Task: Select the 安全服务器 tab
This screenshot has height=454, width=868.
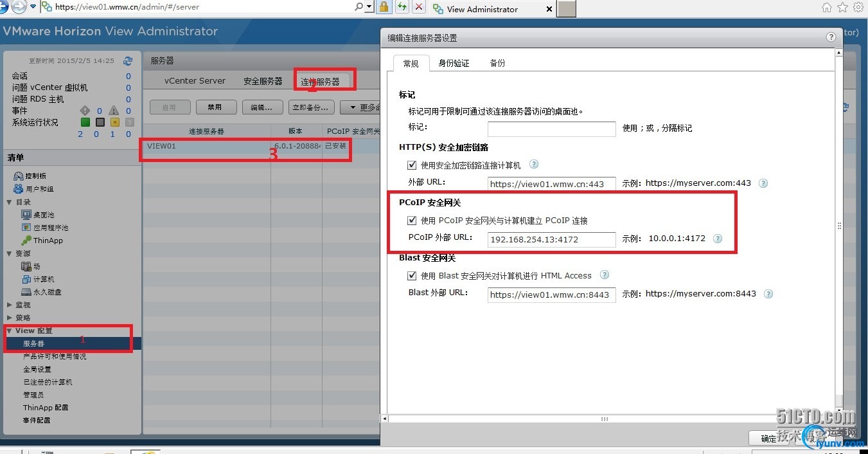Action: (x=263, y=81)
